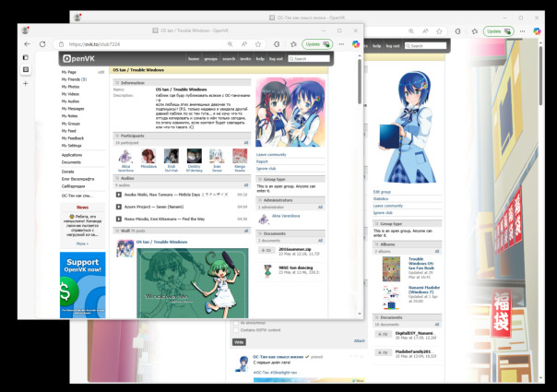The image size is (557, 392).
Task: Open profile avatar in the back window title bar
Action: point(77,17)
